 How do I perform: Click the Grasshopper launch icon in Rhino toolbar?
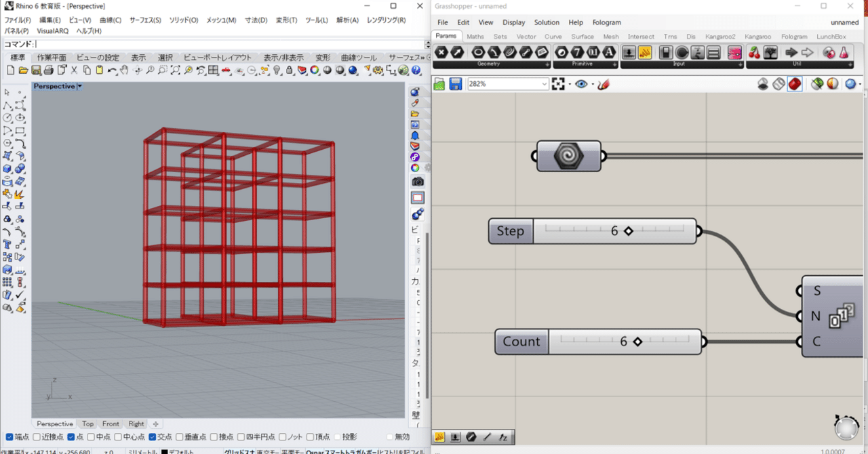tap(403, 70)
